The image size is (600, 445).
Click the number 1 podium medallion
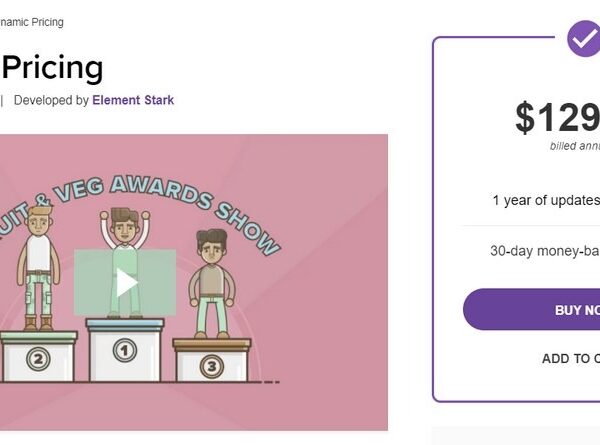(x=124, y=350)
